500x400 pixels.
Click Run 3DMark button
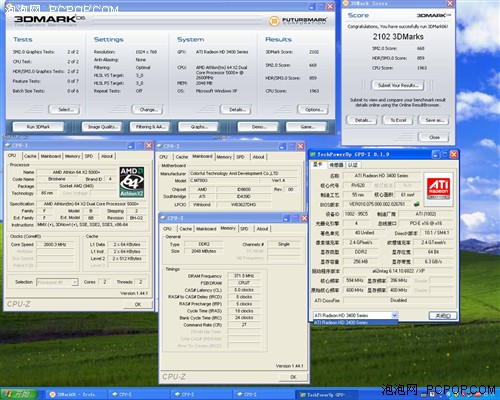click(38, 127)
